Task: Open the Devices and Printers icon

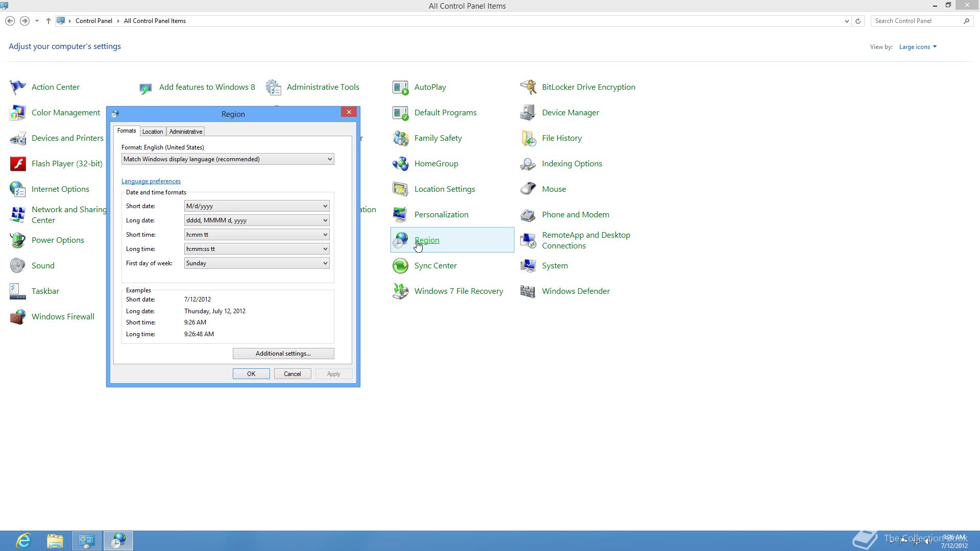Action: 18,138
